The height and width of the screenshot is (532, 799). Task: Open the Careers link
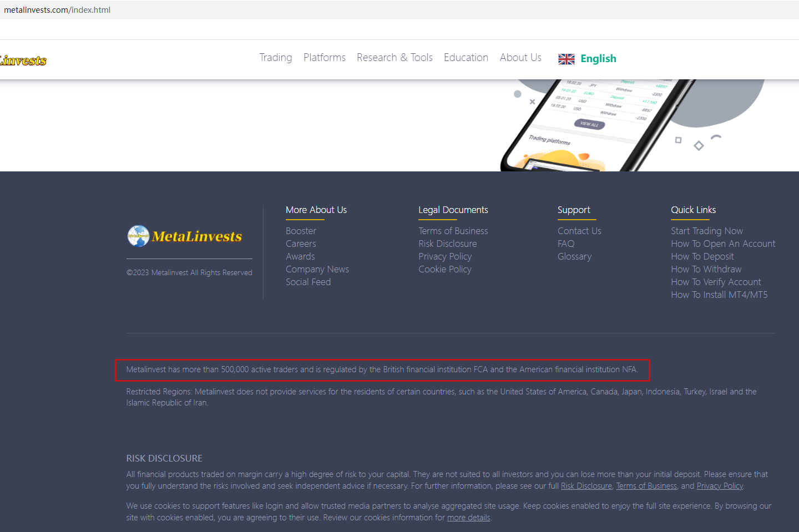[x=301, y=244]
